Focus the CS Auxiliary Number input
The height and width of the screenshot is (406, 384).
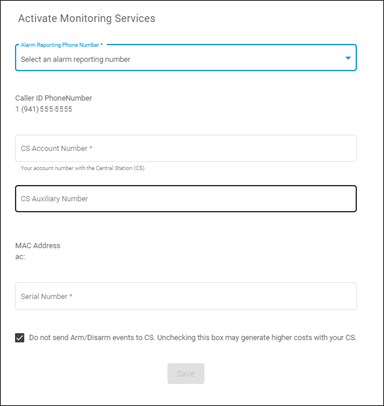(x=186, y=199)
